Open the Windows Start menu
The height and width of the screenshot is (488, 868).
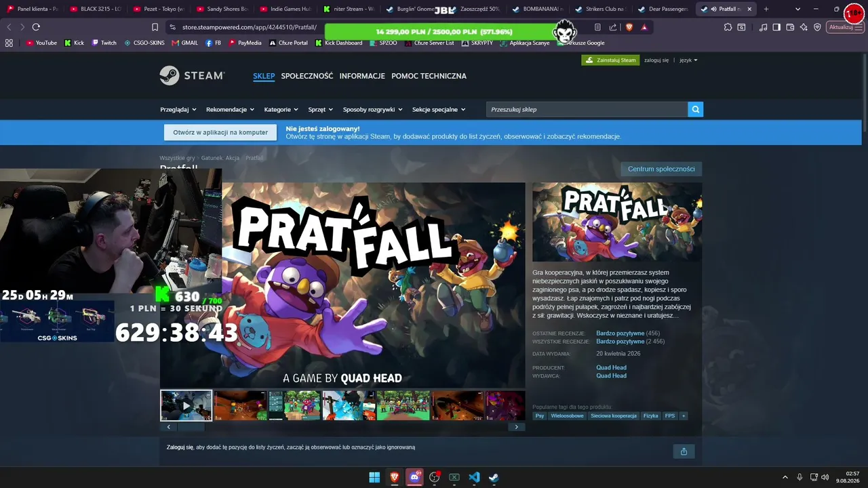pos(374,477)
